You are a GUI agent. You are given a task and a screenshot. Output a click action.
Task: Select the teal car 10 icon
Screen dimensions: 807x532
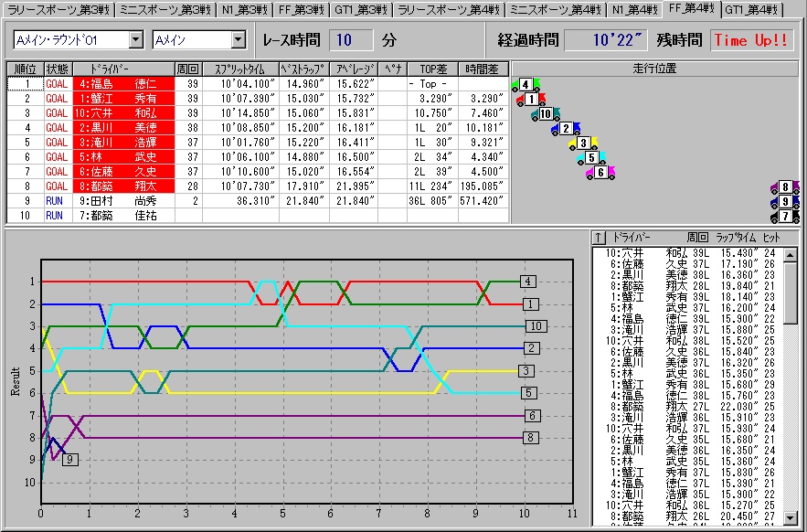[545, 114]
